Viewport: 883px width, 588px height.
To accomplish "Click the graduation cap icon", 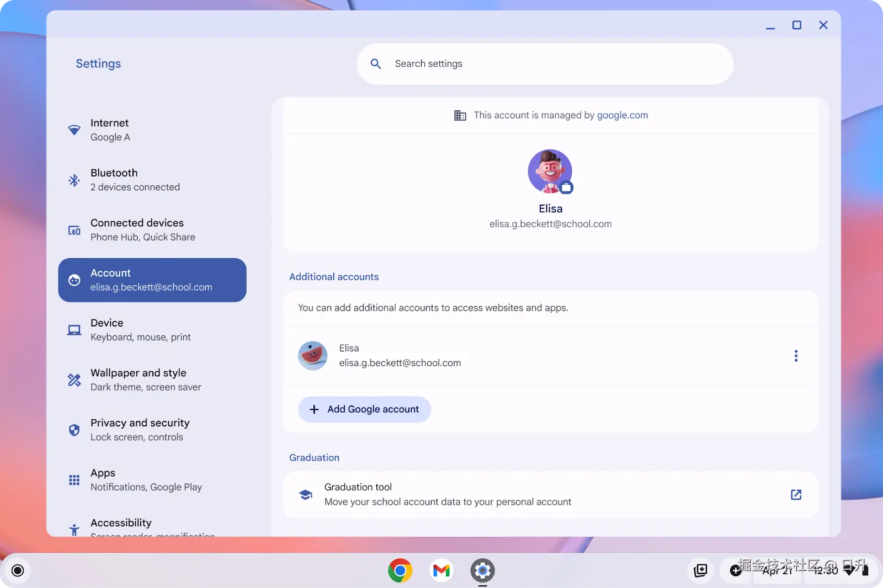I will pyautogui.click(x=306, y=495).
